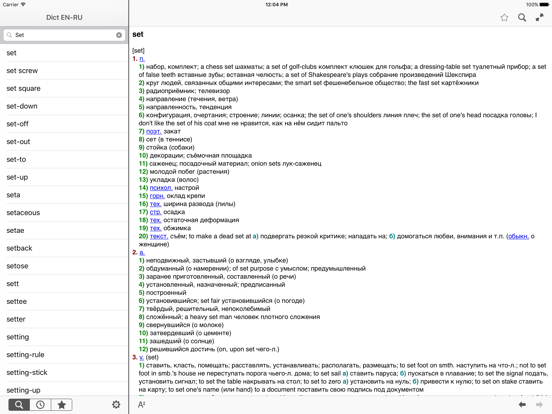The width and height of the screenshot is (552, 414).
Task: Open the 'a.' abbreviation link
Action: [x=142, y=252]
